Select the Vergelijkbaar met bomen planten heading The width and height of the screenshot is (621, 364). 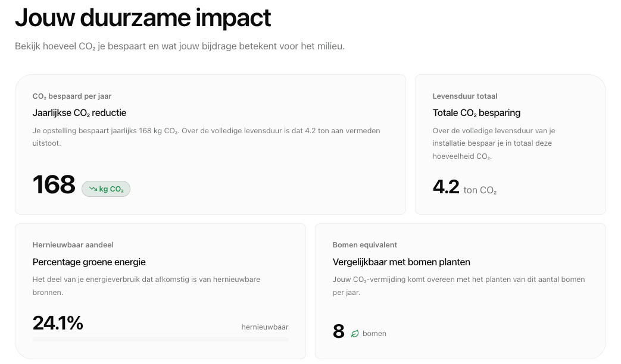[x=401, y=262]
